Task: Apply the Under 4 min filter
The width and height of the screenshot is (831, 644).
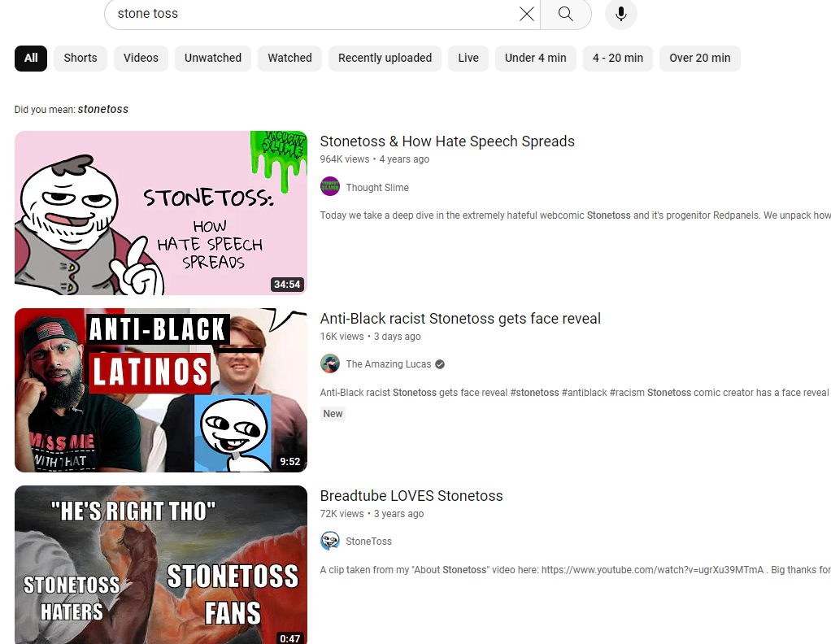Action: point(535,58)
